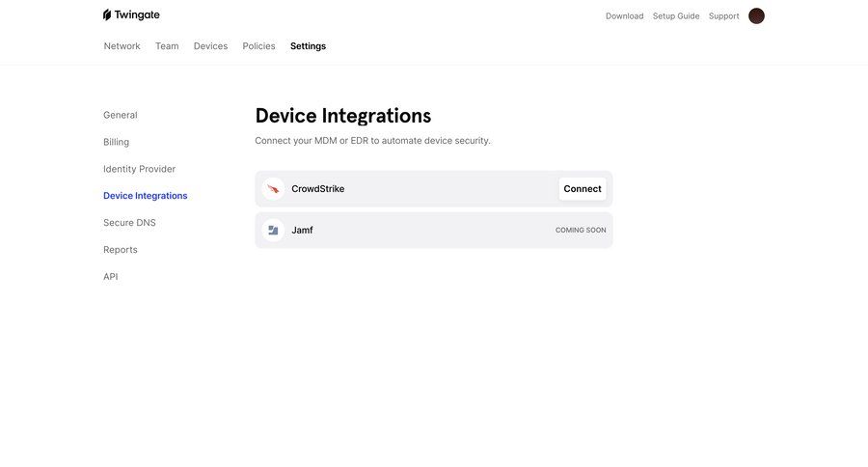Click the Download link
Image resolution: width=868 pixels, height=467 pixels.
click(624, 16)
